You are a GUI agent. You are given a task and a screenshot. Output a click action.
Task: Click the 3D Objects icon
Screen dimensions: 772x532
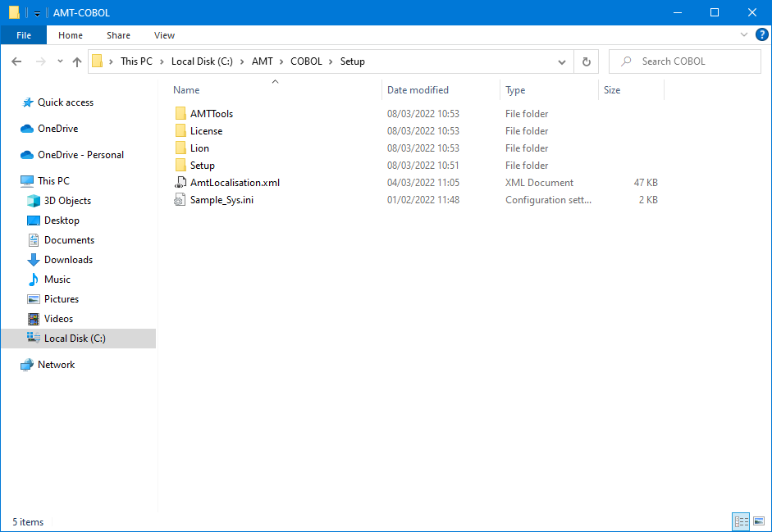point(34,201)
